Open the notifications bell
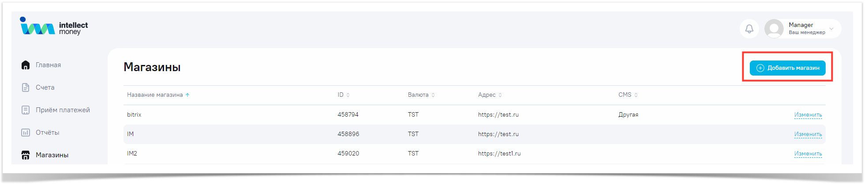The width and height of the screenshot is (868, 186). pos(749,29)
